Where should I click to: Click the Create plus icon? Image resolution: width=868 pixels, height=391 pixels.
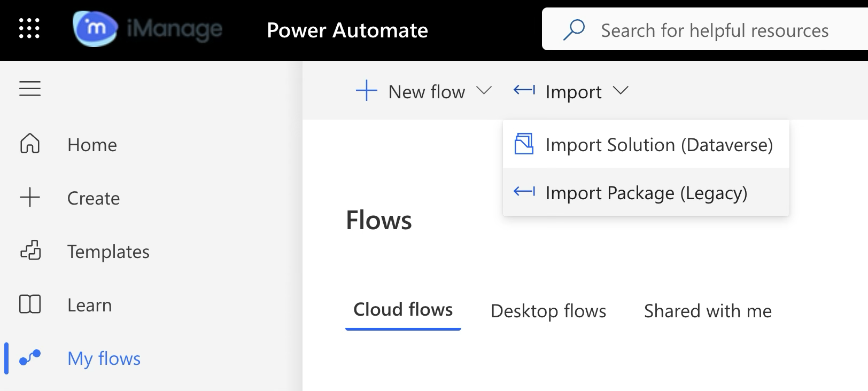(x=30, y=197)
